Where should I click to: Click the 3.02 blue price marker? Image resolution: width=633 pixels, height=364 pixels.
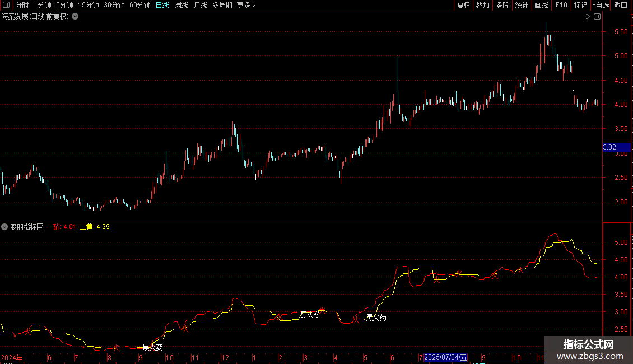[x=616, y=147]
